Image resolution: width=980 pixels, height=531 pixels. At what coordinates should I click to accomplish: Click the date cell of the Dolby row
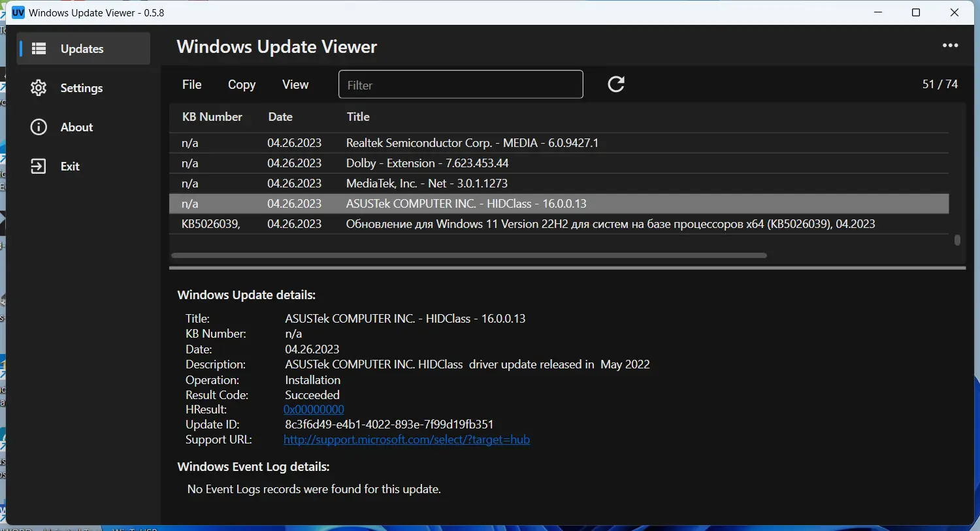pos(295,163)
